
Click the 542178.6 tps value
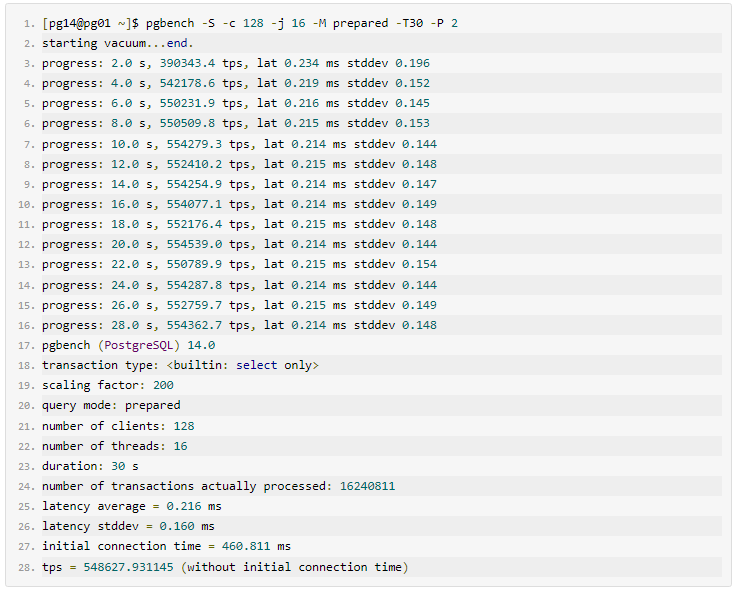coord(187,83)
